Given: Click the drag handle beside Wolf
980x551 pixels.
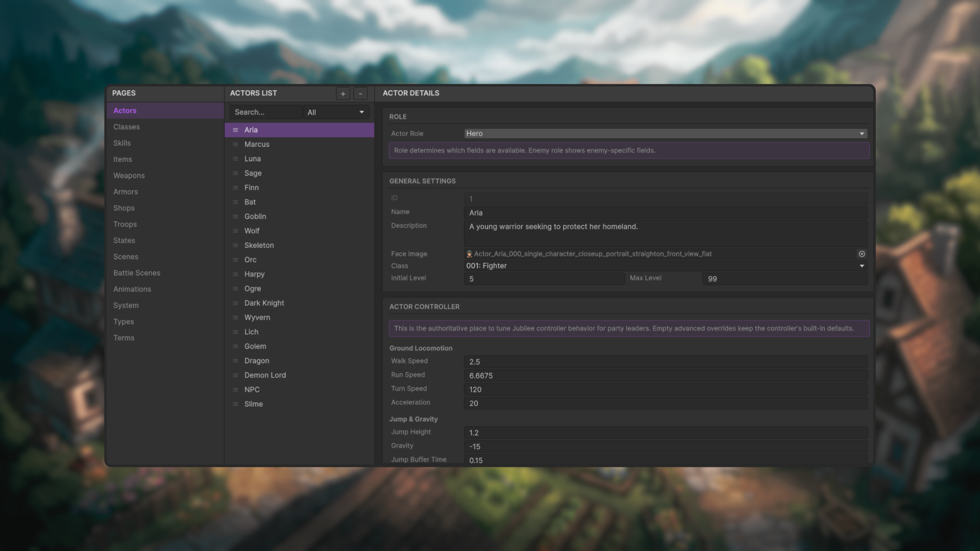Looking at the screenshot, I should (x=235, y=231).
